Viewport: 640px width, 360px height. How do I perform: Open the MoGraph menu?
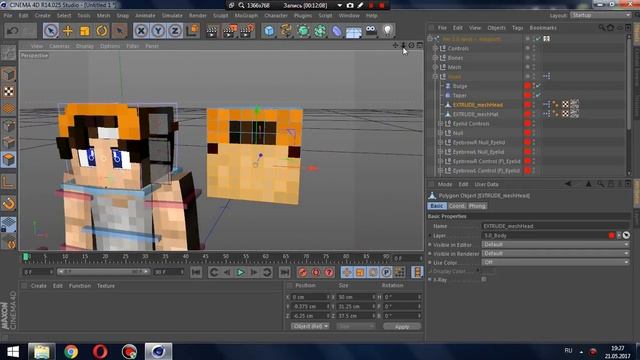(x=246, y=16)
